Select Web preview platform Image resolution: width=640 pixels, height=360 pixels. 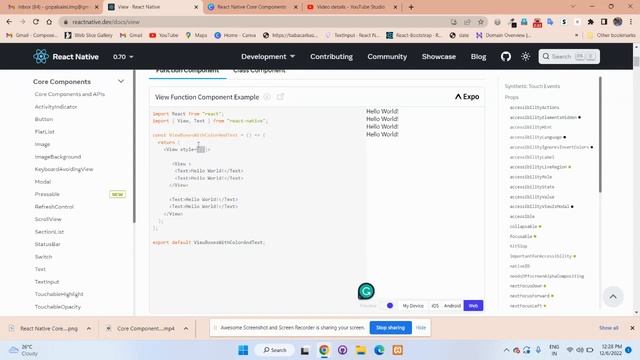click(x=473, y=306)
